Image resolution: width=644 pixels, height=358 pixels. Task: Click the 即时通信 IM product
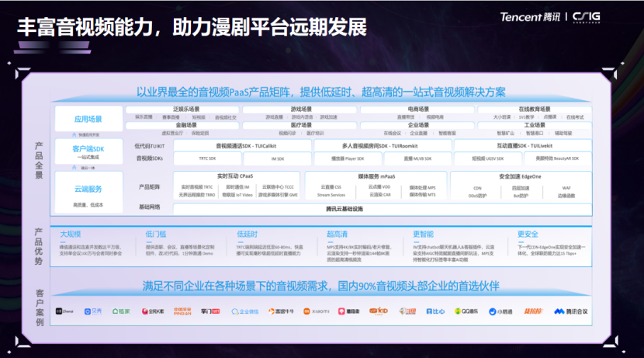(237, 187)
